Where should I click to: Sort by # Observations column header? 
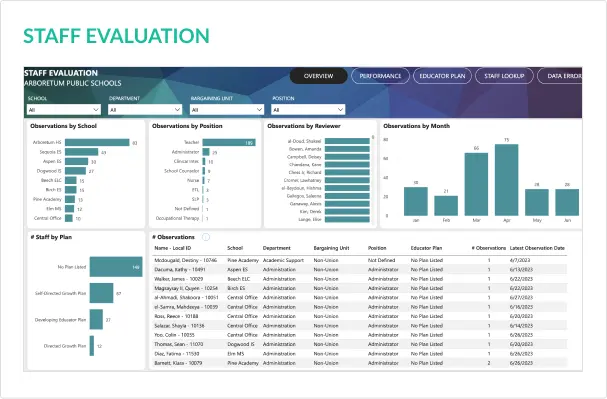pos(489,248)
